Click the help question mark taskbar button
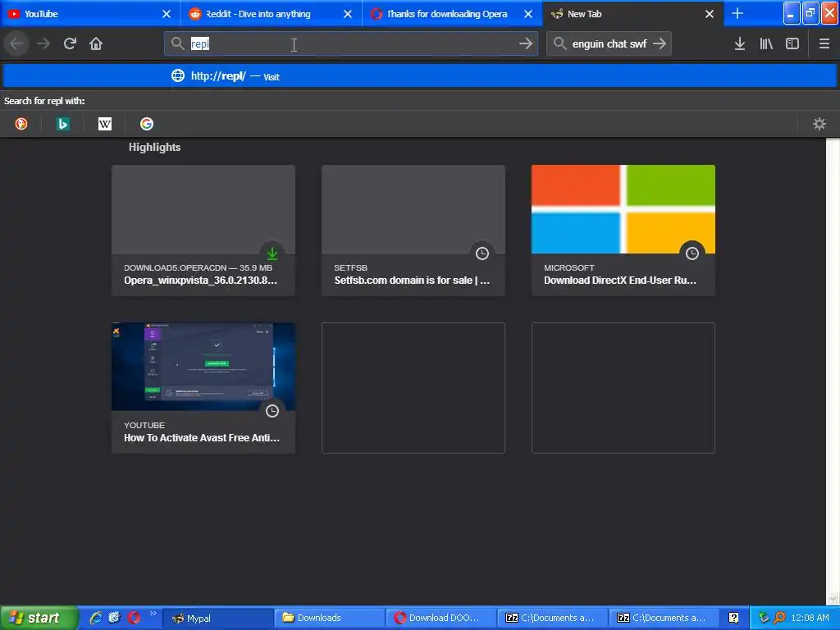The image size is (840, 630). click(x=733, y=618)
